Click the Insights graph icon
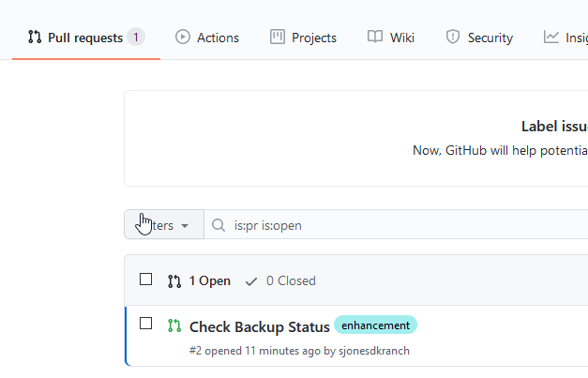This screenshot has height=378, width=588. [x=551, y=38]
